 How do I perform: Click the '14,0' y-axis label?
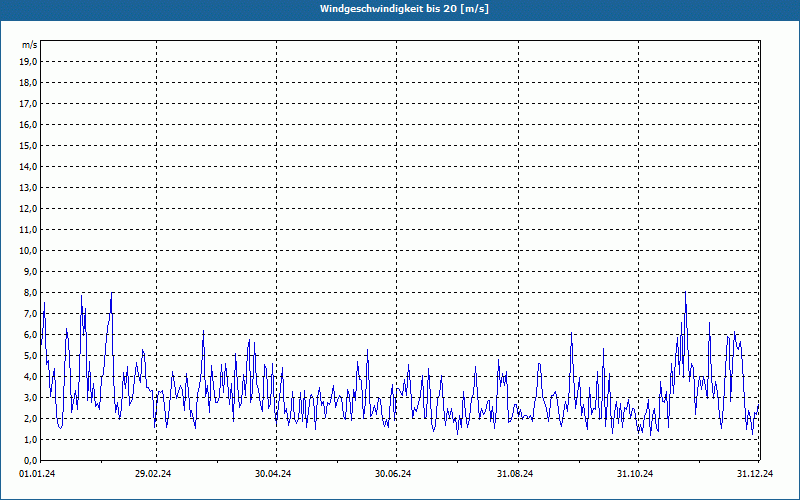pyautogui.click(x=29, y=166)
